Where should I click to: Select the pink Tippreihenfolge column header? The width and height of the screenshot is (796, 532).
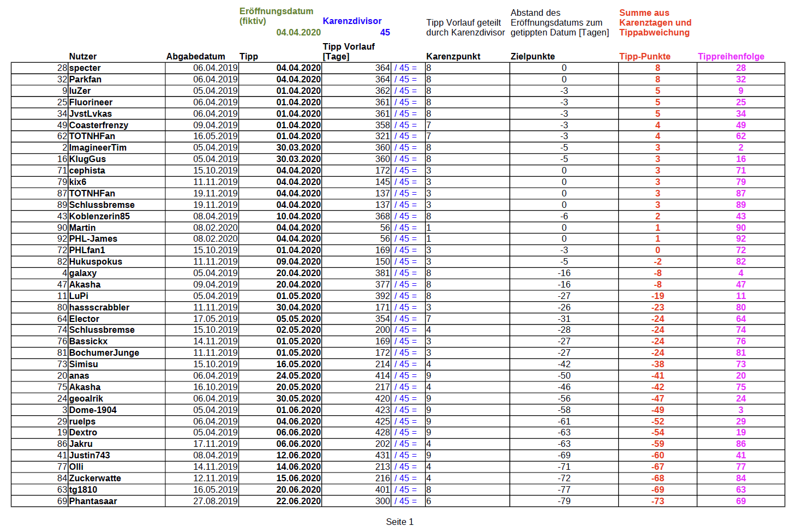pyautogui.click(x=731, y=56)
